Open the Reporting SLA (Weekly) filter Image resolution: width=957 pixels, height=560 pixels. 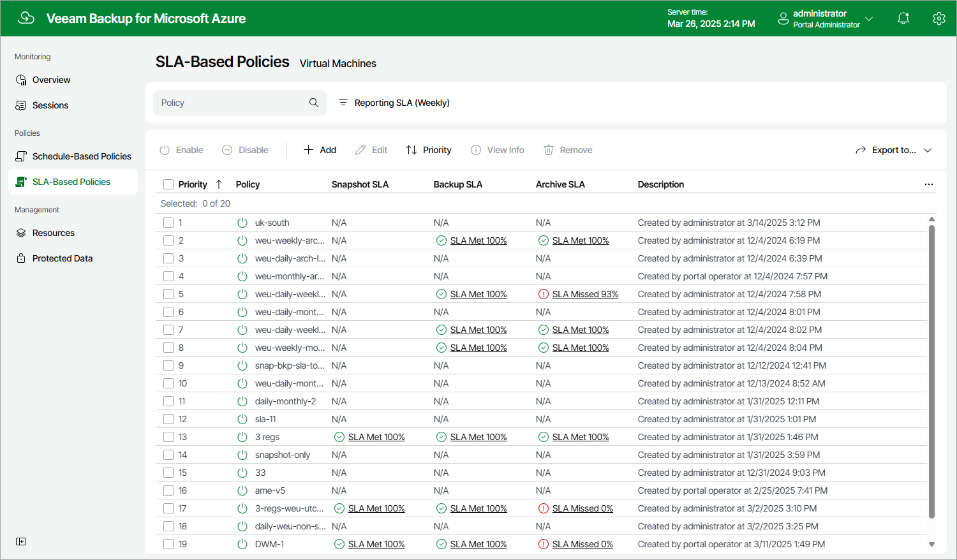tap(394, 103)
